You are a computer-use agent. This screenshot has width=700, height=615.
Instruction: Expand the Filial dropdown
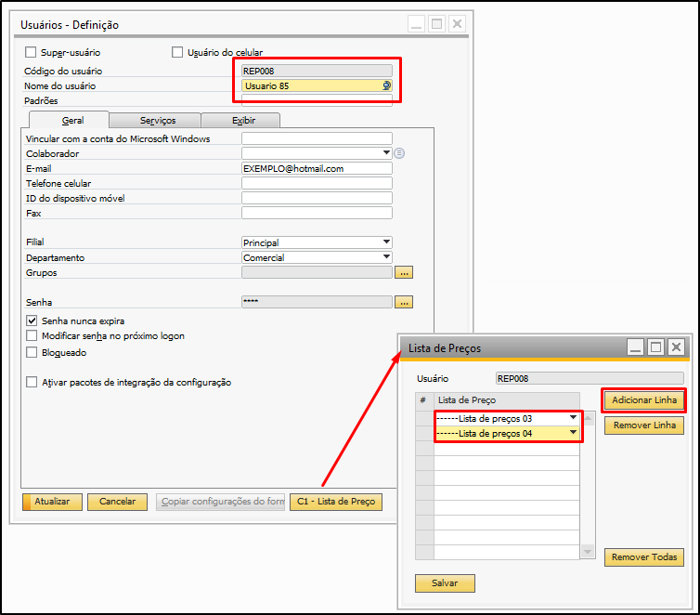coord(386,242)
